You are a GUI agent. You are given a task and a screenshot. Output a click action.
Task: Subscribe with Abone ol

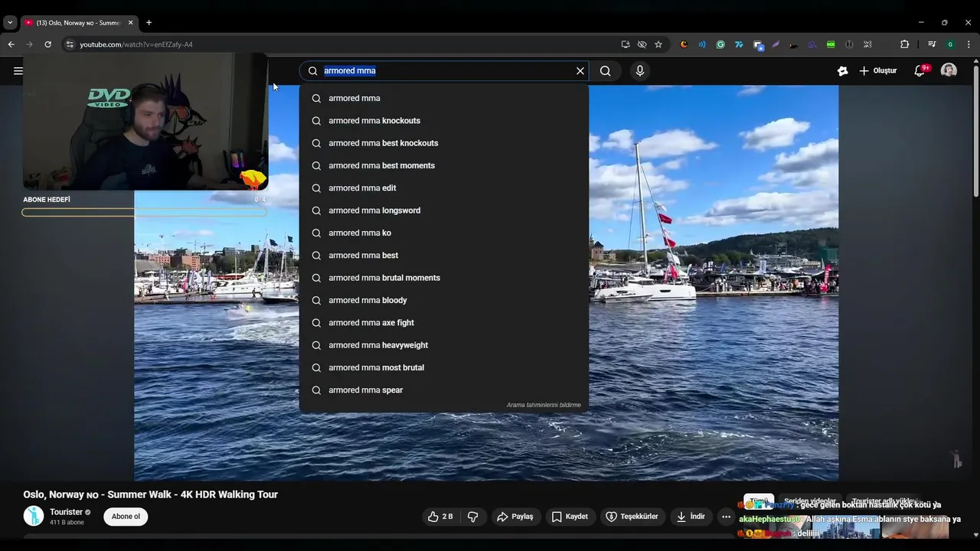pos(126,517)
